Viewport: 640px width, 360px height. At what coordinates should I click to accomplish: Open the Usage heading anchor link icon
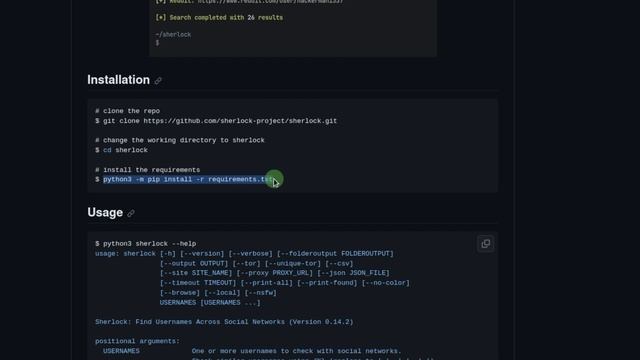click(x=131, y=213)
